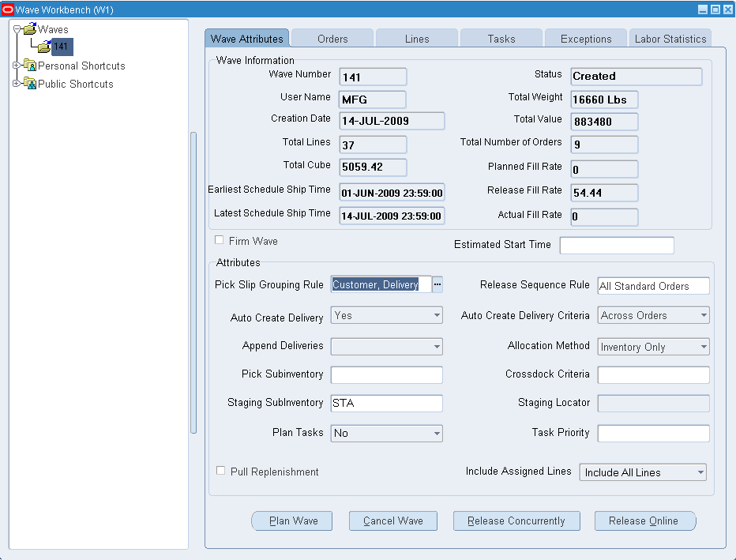Click the Estimated Start Time field
Image resolution: width=736 pixels, height=560 pixels.
point(617,245)
